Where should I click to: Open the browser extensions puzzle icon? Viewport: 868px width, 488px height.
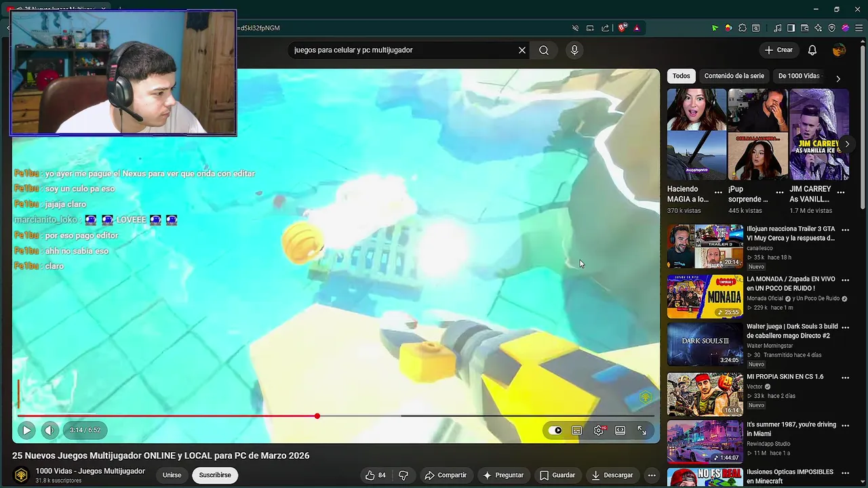(743, 28)
